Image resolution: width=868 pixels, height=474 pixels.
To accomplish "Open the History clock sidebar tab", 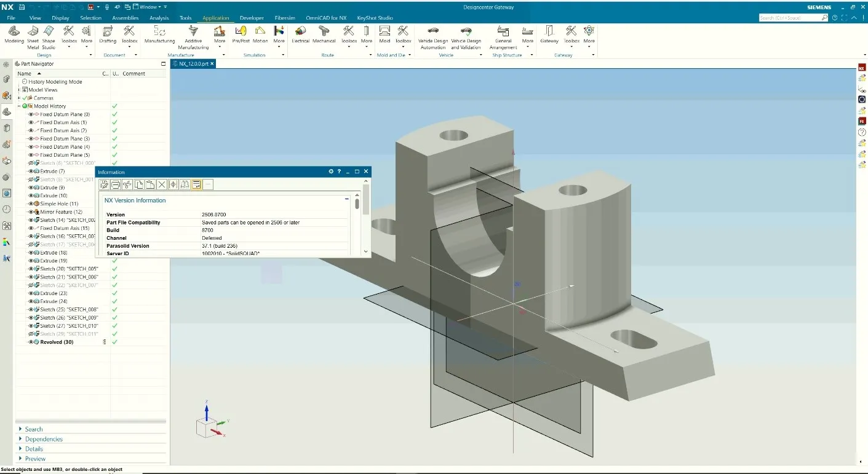I will point(7,210).
